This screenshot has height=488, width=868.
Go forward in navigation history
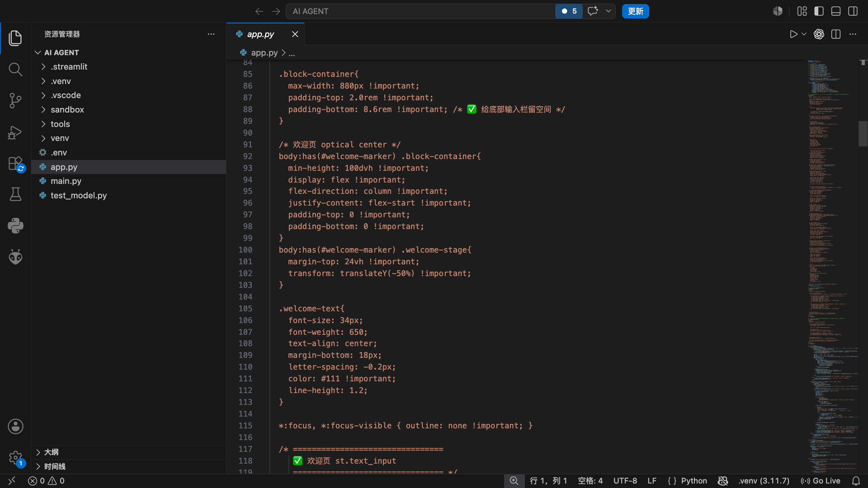(276, 11)
